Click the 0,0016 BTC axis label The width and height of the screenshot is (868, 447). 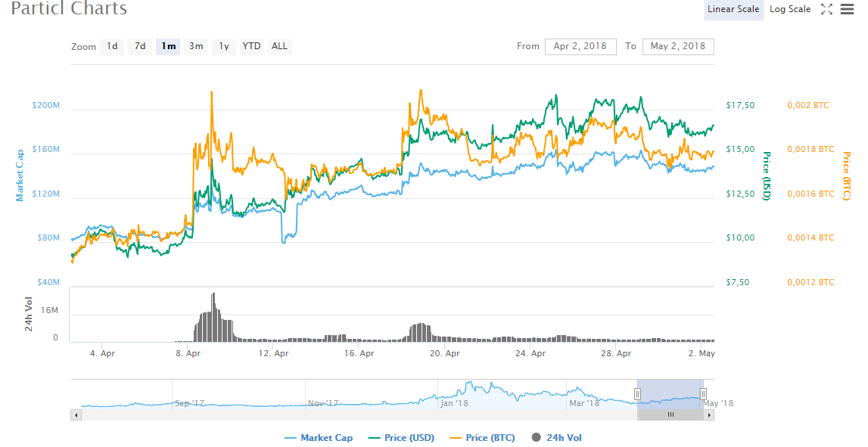[811, 194]
